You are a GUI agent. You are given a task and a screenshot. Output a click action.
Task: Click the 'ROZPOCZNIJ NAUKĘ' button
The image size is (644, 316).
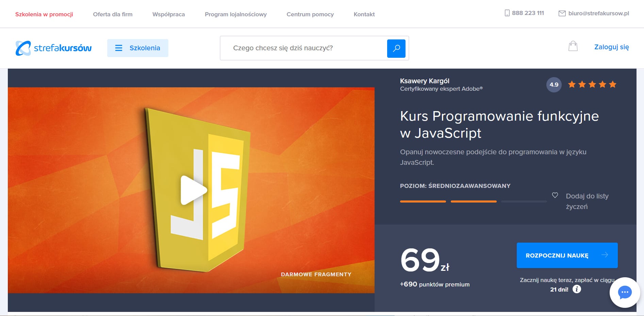[x=567, y=255]
